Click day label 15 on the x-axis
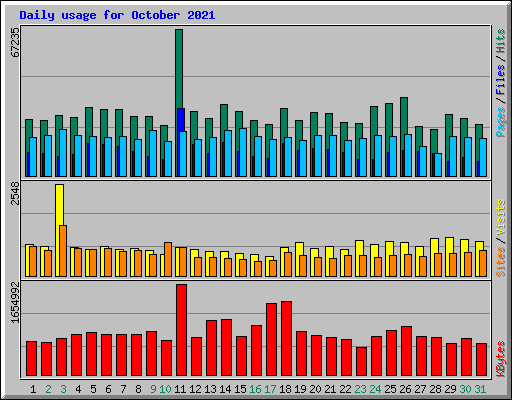The width and height of the screenshot is (512, 400). coord(240,389)
